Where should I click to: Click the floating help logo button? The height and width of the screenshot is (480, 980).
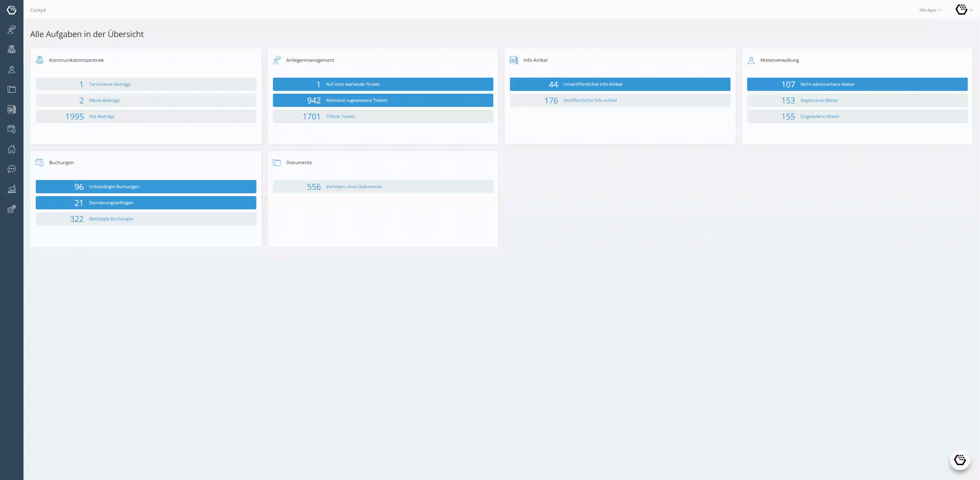tap(960, 460)
